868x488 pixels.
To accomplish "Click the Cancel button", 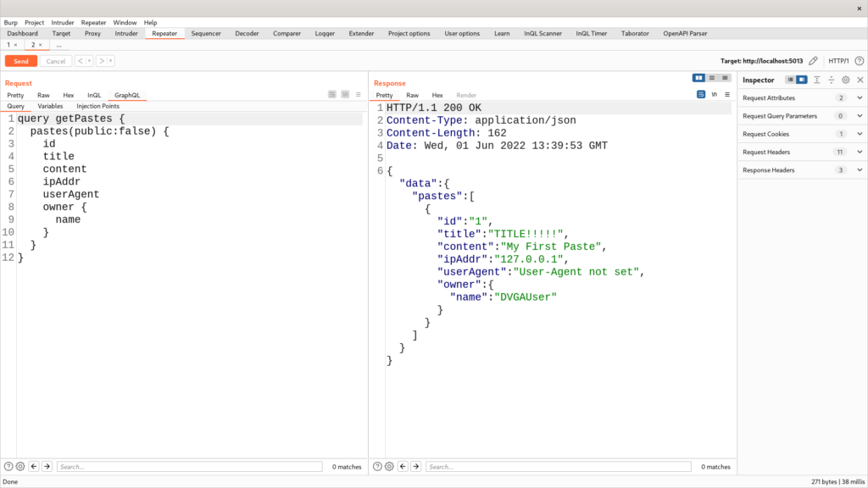I will (56, 61).
